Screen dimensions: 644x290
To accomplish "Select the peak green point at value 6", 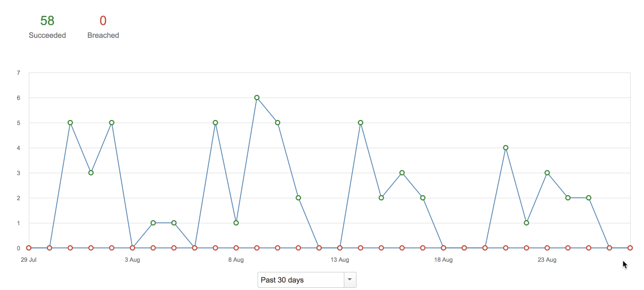I will pos(257,98).
